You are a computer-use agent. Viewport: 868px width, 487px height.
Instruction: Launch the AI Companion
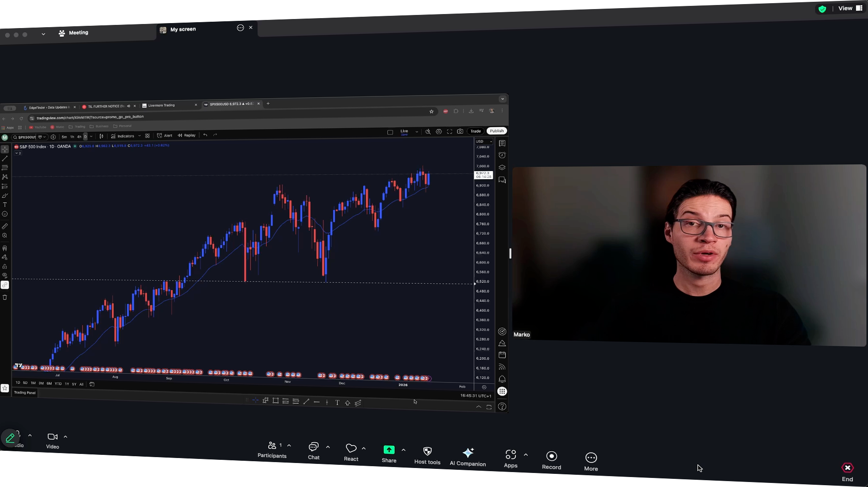468,457
